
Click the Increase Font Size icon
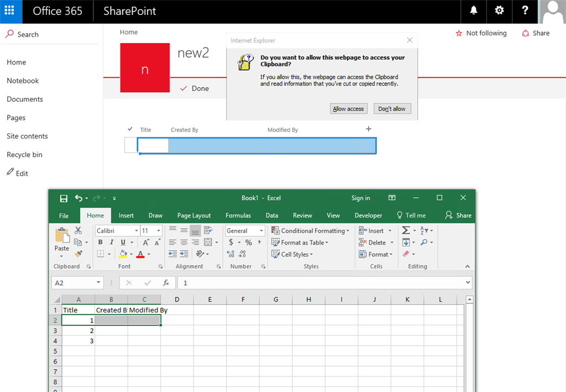[x=146, y=242]
